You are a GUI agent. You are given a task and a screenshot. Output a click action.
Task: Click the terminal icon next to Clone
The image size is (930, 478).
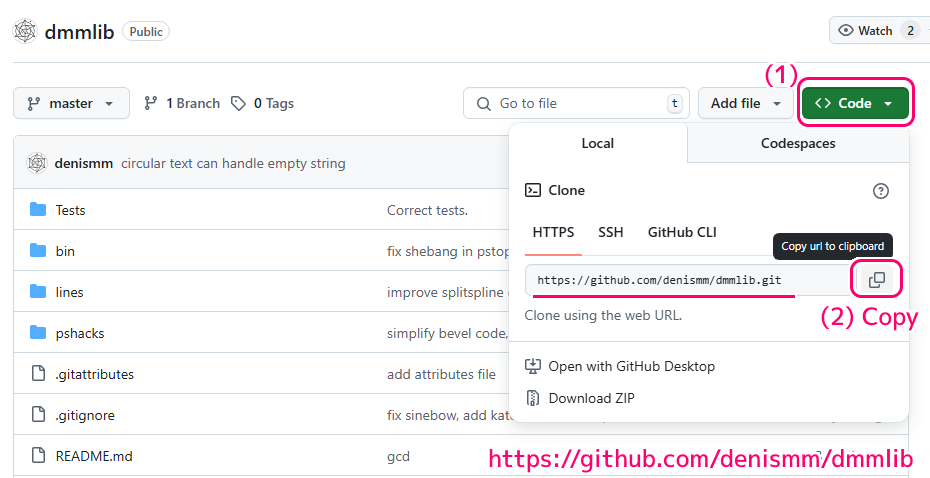[533, 190]
